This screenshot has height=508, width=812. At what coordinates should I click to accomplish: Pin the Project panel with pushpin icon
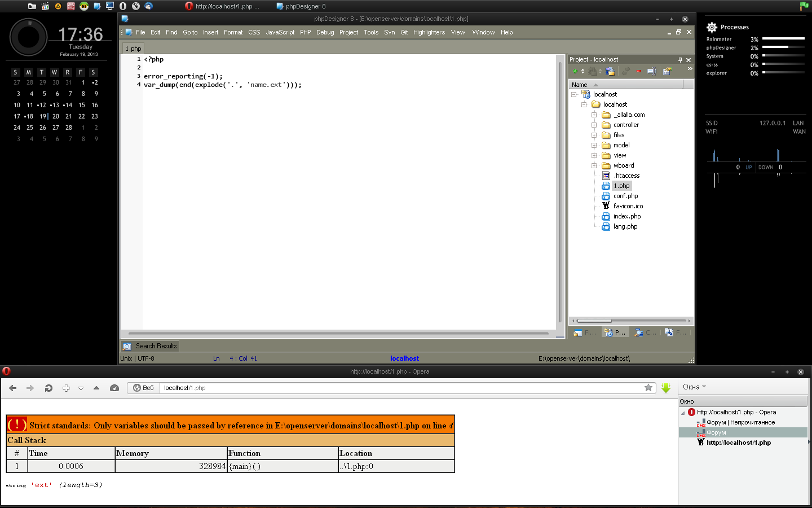(x=680, y=60)
